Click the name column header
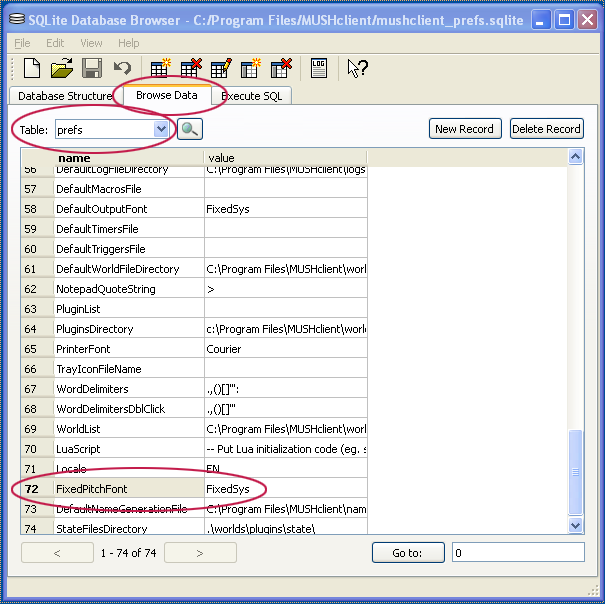605x604 pixels. [x=129, y=158]
